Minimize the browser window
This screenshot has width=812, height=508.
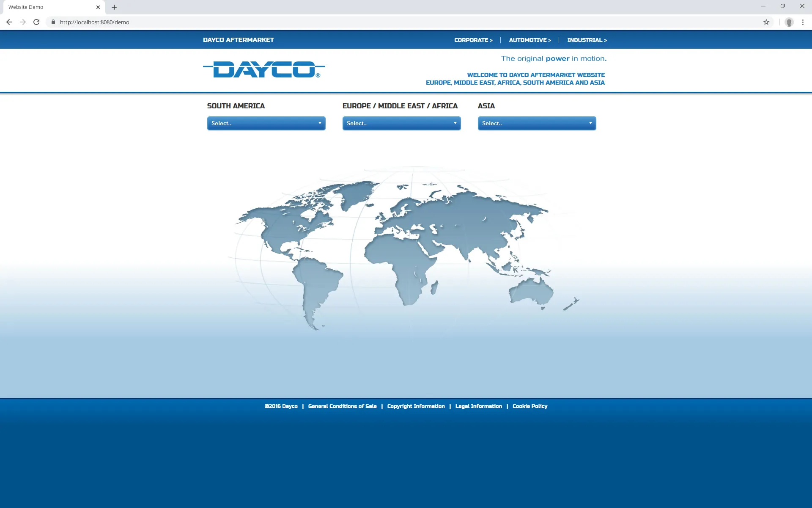click(763, 6)
